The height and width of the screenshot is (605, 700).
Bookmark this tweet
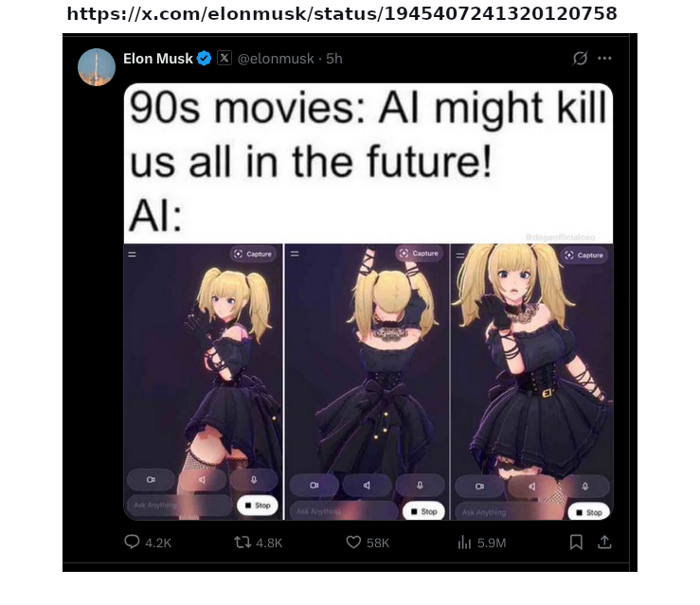576,543
